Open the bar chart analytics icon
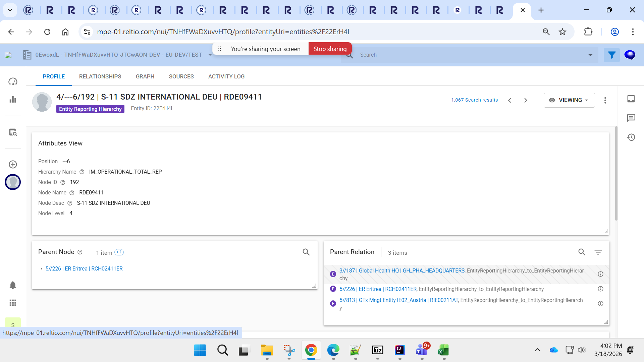Screen dimensions: 644x362 click(x=13, y=100)
